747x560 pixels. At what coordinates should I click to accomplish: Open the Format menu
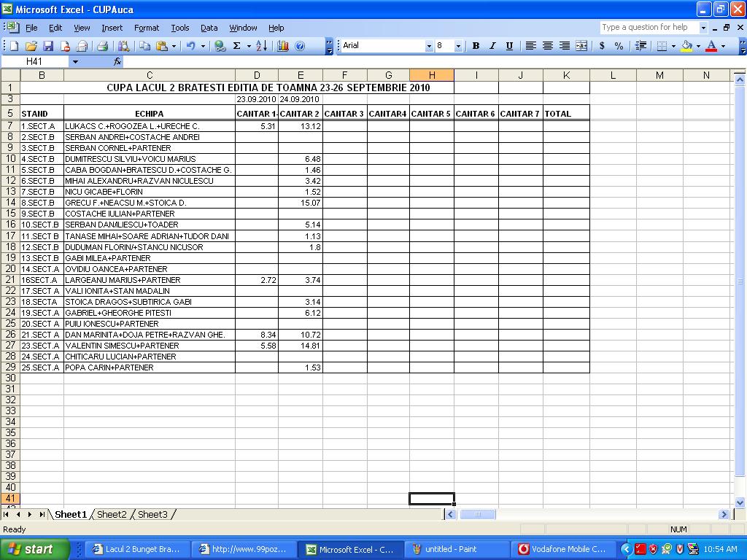coord(146,28)
